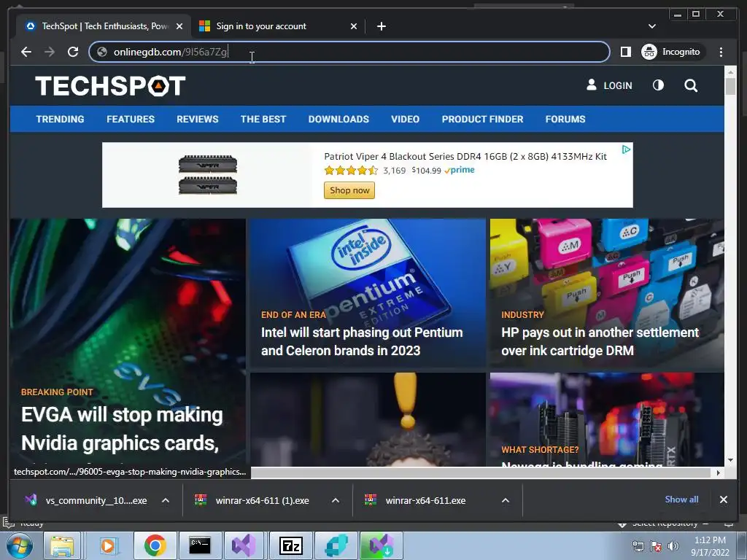Open the DOWNLOADS menu item

tap(338, 119)
